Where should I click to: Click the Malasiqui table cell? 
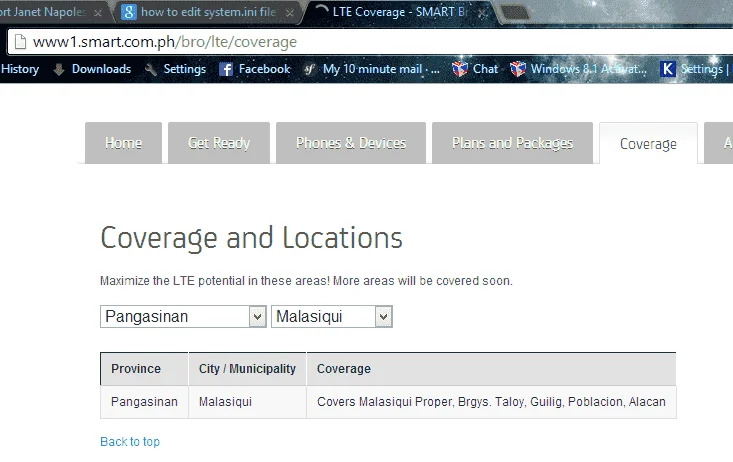click(x=247, y=402)
